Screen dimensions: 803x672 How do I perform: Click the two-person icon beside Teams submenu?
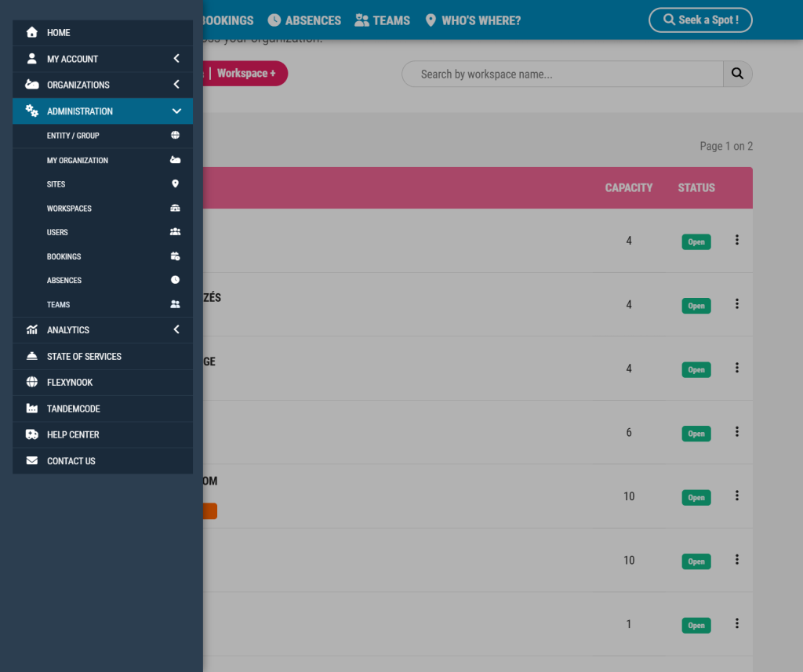coord(175,304)
